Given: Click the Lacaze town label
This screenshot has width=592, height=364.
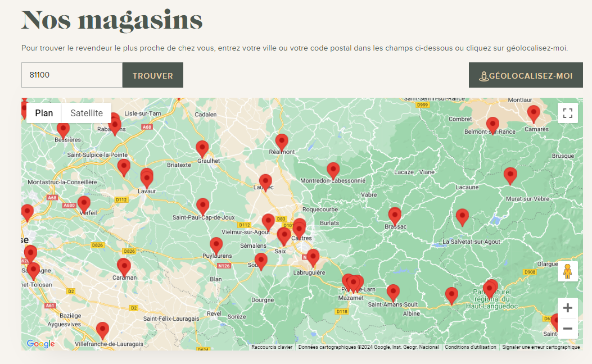Looking at the screenshot, I should click(404, 172).
